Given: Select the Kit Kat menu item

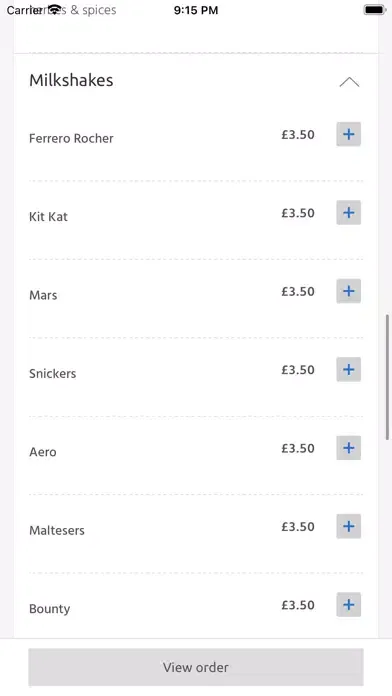Looking at the screenshot, I should pos(48,217).
